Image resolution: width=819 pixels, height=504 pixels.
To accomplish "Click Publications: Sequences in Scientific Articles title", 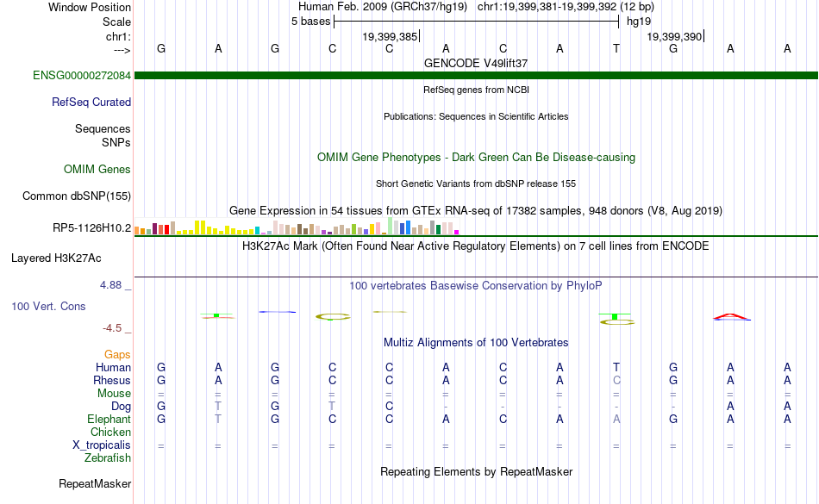I will coord(476,116).
